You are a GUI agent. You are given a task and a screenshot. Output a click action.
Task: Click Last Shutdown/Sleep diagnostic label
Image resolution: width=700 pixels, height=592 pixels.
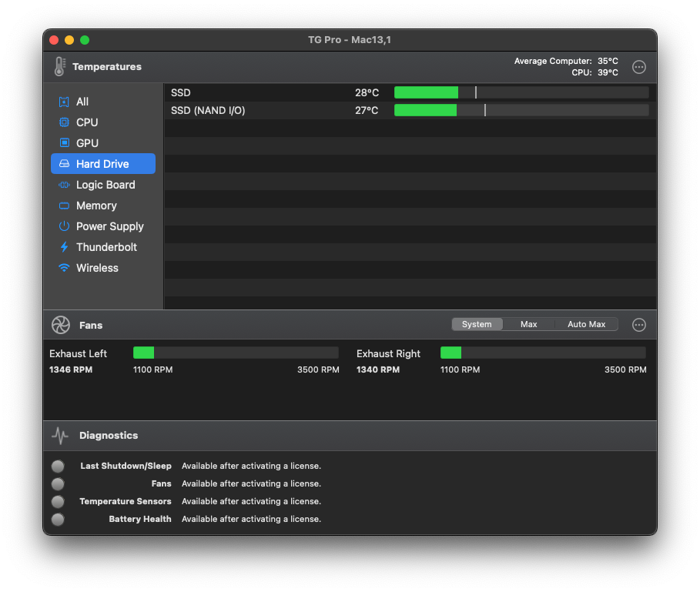pos(126,466)
